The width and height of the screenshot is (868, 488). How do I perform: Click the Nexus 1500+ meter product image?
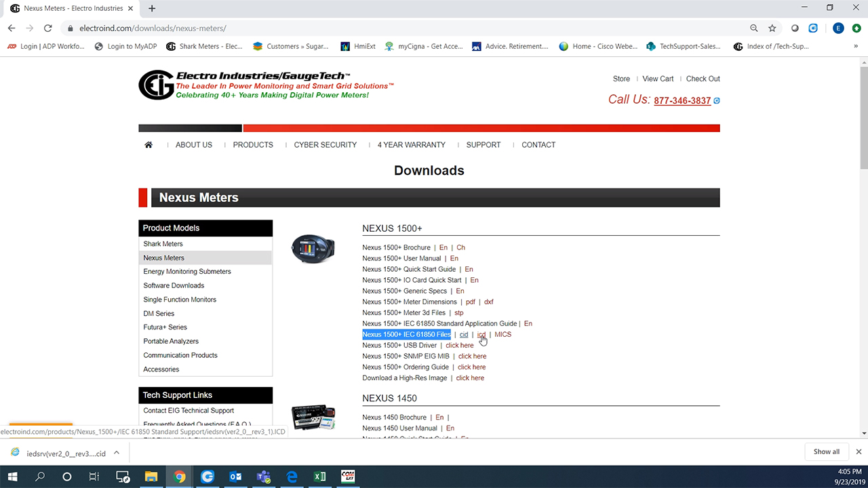[x=313, y=248]
